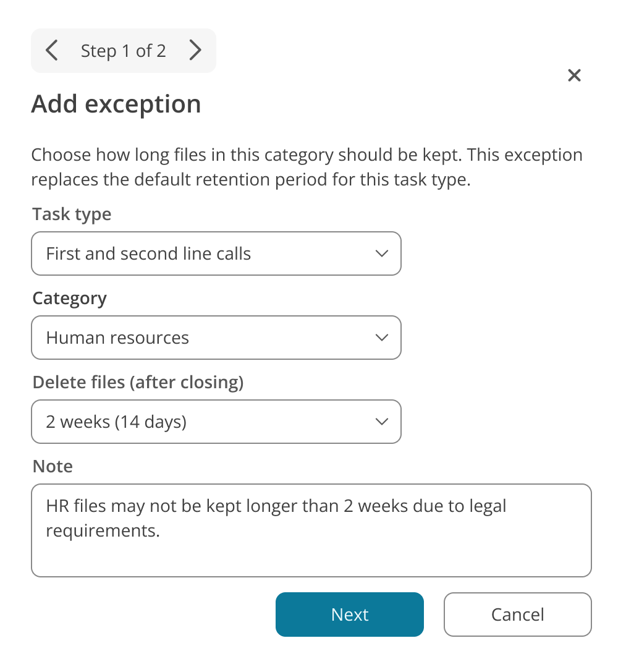Click the retention description paragraph

pyautogui.click(x=307, y=168)
